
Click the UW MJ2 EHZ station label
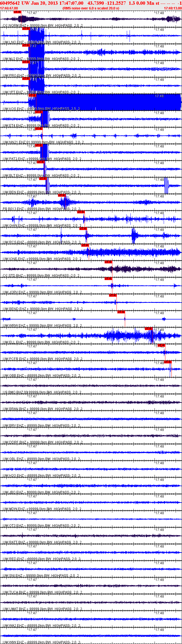point(41,59)
